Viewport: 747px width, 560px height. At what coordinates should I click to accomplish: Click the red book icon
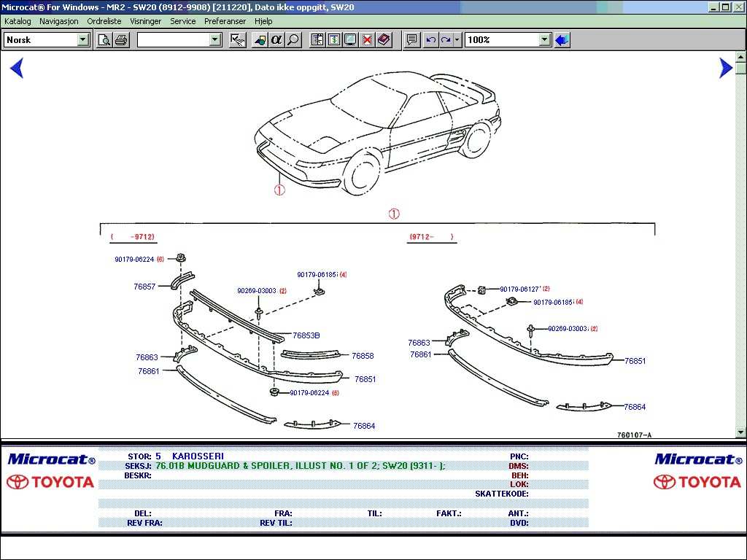(384, 39)
